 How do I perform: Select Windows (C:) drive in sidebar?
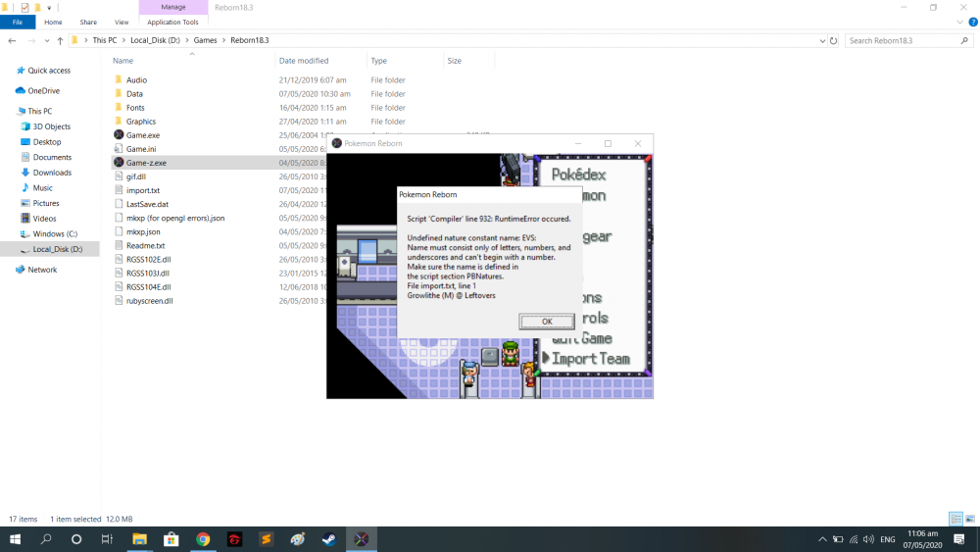click(x=55, y=233)
